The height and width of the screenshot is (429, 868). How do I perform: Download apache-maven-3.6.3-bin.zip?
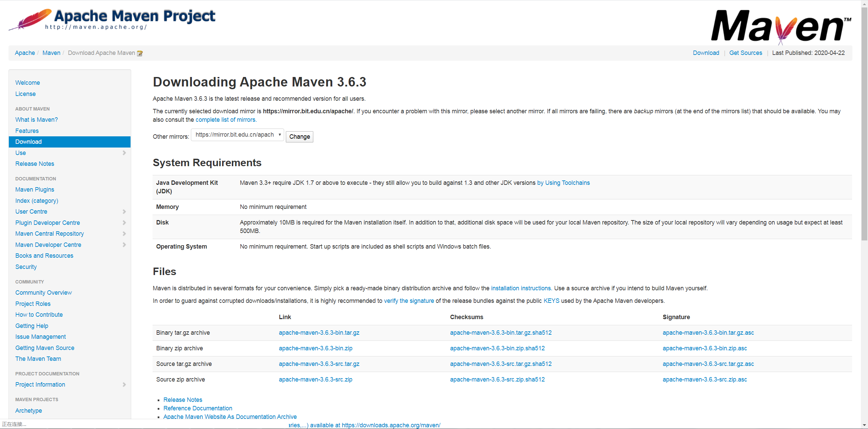pos(315,348)
